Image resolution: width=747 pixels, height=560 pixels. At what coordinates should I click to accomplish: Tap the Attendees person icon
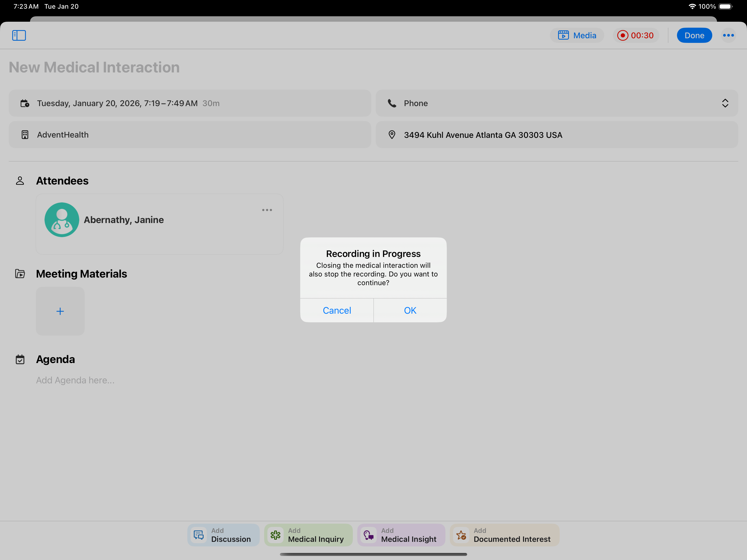pyautogui.click(x=20, y=181)
